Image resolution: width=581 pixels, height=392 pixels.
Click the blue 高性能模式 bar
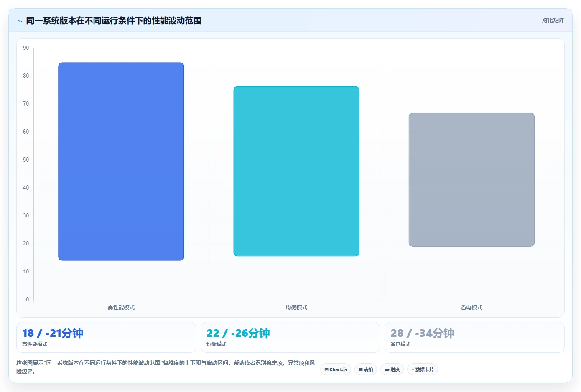click(121, 162)
